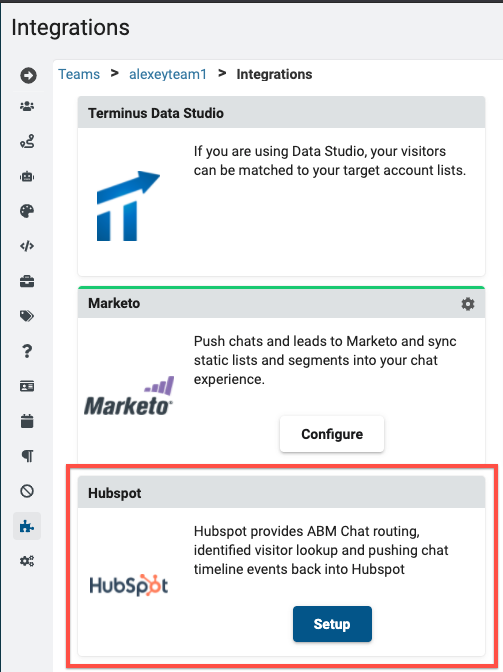Open the appearance palette icon
Image resolution: width=503 pixels, height=672 pixels.
pos(27,211)
